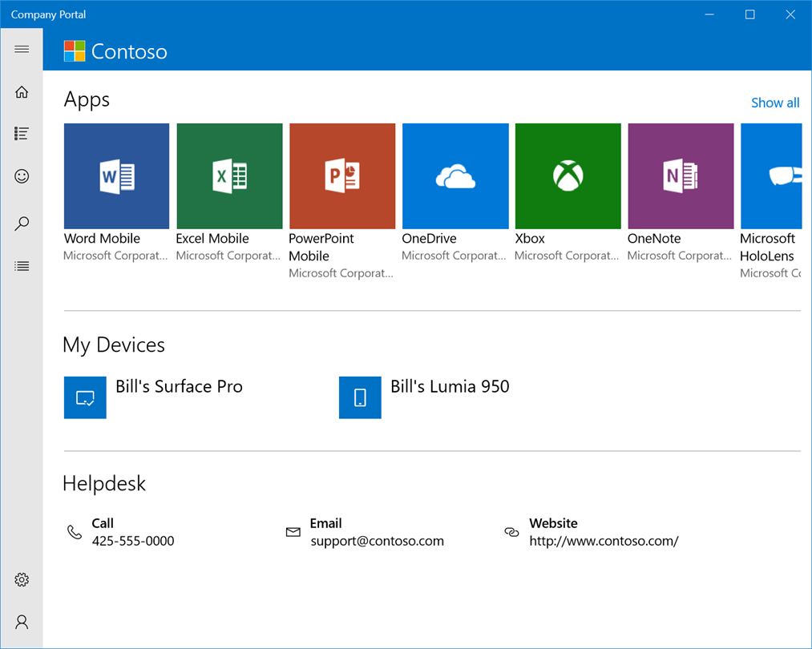This screenshot has height=649, width=812.
Task: Open the OneDrive app tile
Action: click(x=455, y=176)
